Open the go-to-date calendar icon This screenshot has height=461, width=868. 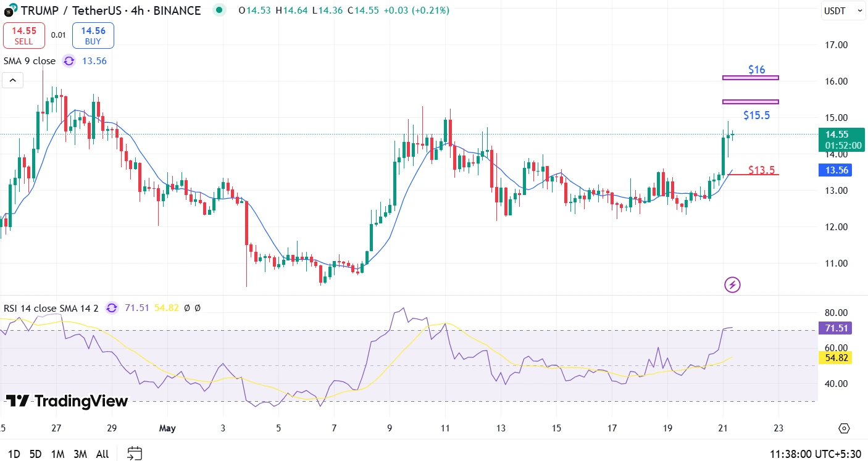tap(135, 454)
